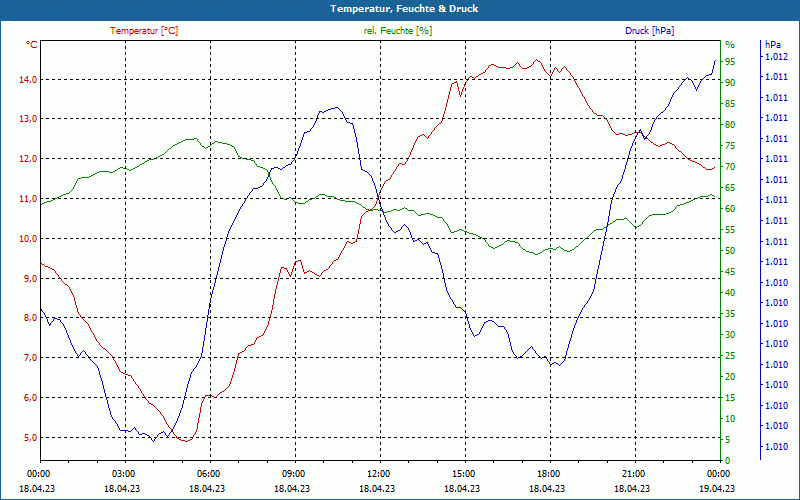800x500 pixels.
Task: Click the 20 humidity axis value
Action: click(x=730, y=377)
